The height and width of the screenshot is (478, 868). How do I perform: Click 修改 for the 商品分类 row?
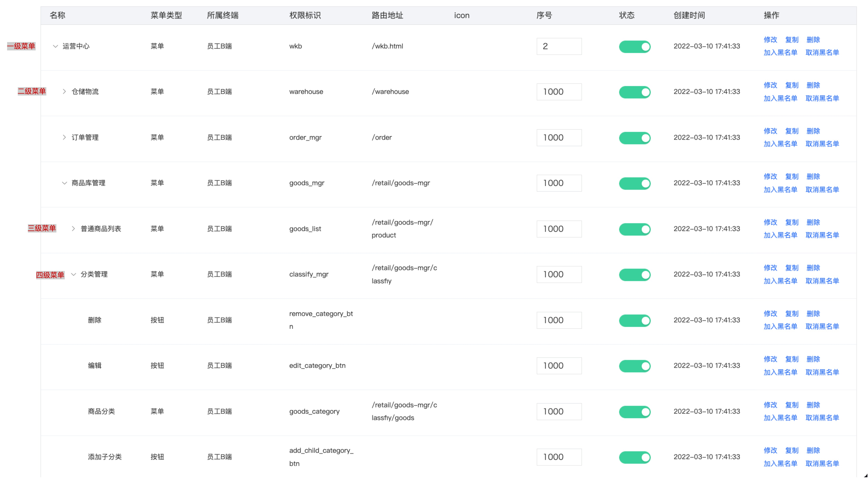[770, 405]
